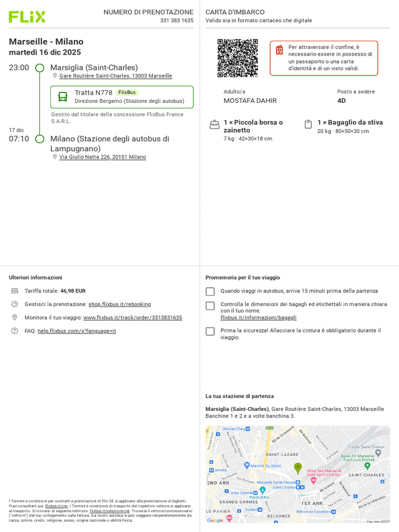Tick the seatbelt safety reminder checkbox

point(210,331)
